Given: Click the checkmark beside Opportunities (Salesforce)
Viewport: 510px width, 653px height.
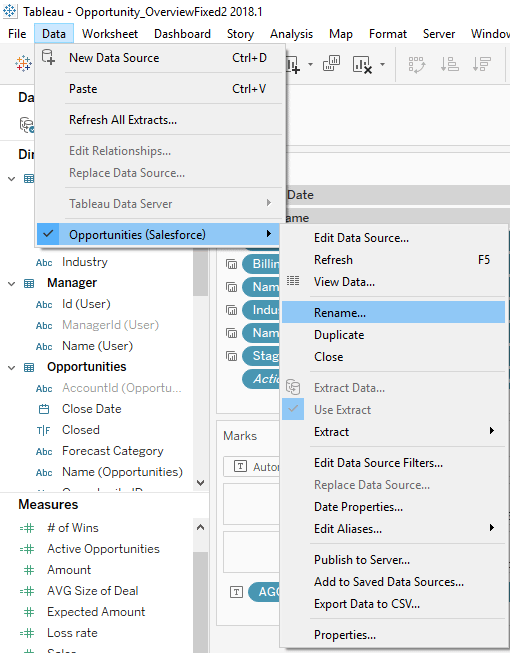Looking at the screenshot, I should [48, 234].
